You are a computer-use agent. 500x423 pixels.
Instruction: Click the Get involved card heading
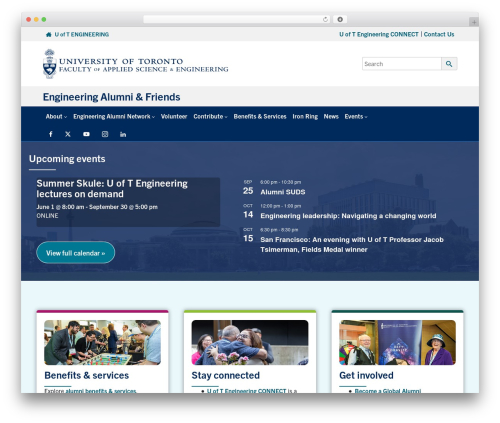[366, 375]
